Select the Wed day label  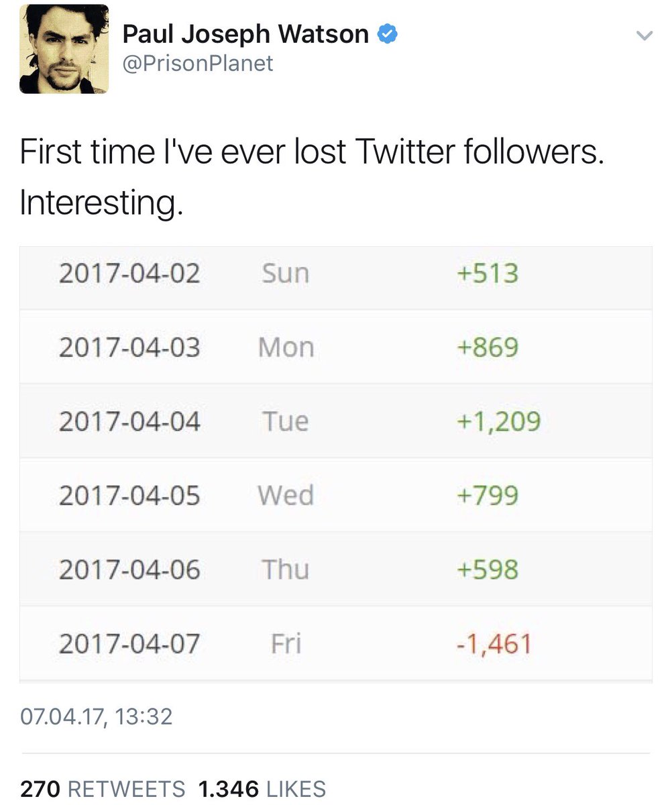(286, 496)
